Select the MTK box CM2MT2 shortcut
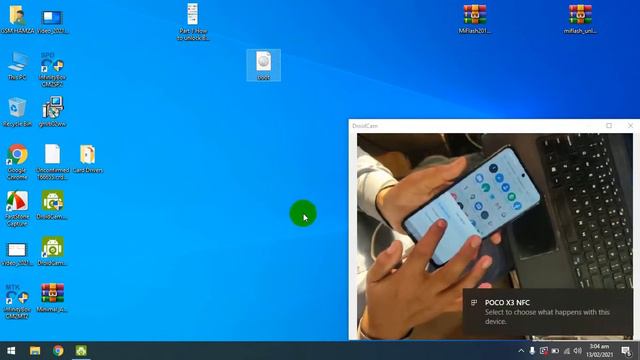640x360 pixels. (17, 301)
